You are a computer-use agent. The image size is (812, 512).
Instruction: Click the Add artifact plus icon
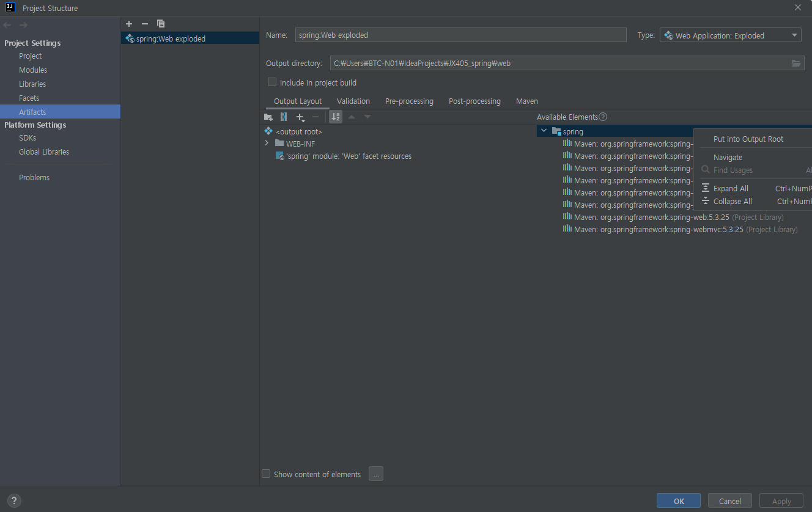[129, 24]
